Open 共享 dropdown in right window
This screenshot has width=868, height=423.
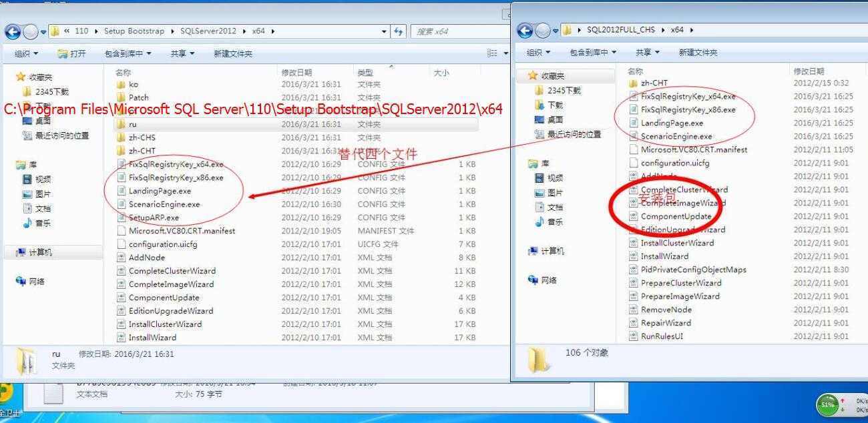tap(648, 52)
